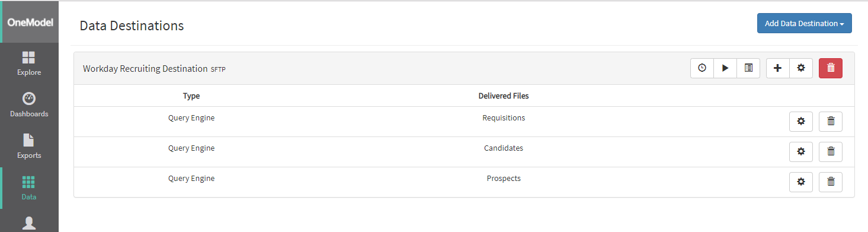Click the schedule clock icon for Workday destination
This screenshot has width=868, height=232.
tap(702, 68)
